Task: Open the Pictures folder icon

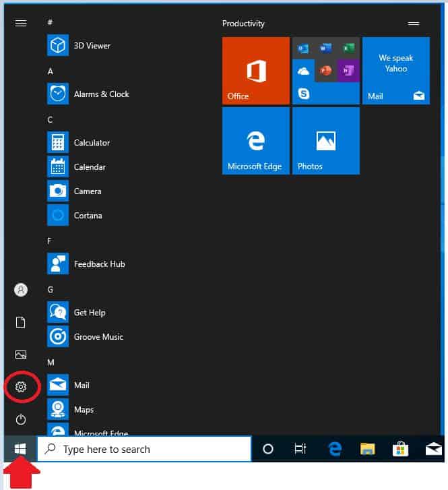Action: (21, 355)
